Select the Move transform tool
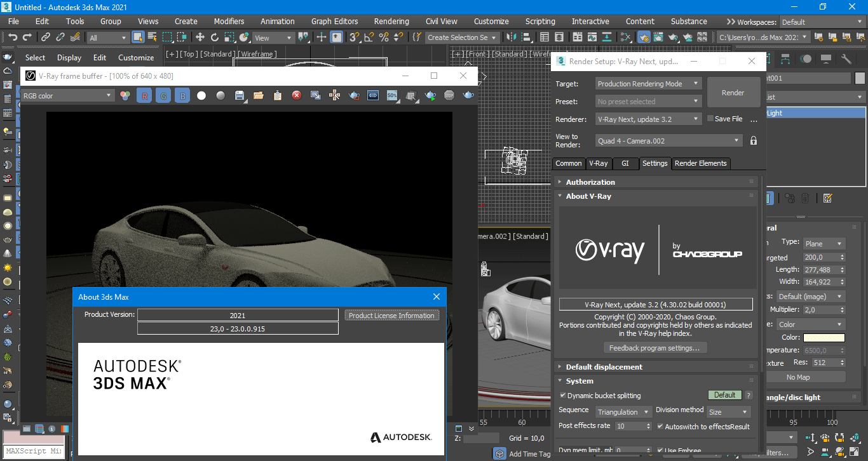 [200, 37]
